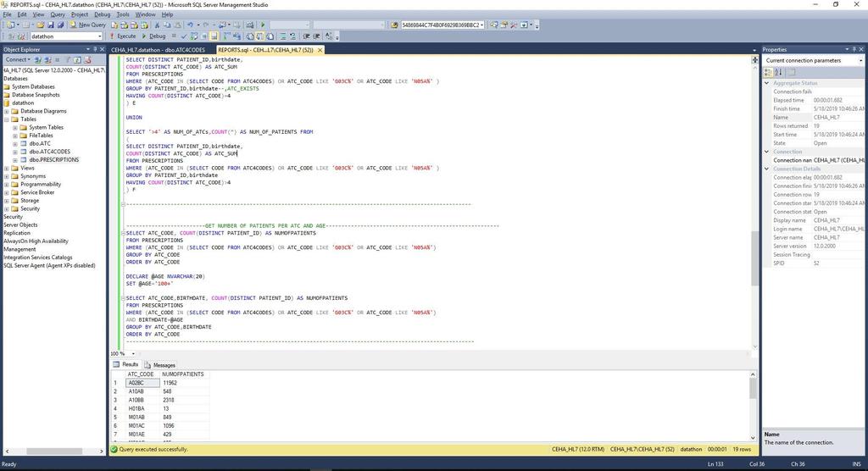
Task: Select Programmability folder in tree
Action: (x=41, y=185)
